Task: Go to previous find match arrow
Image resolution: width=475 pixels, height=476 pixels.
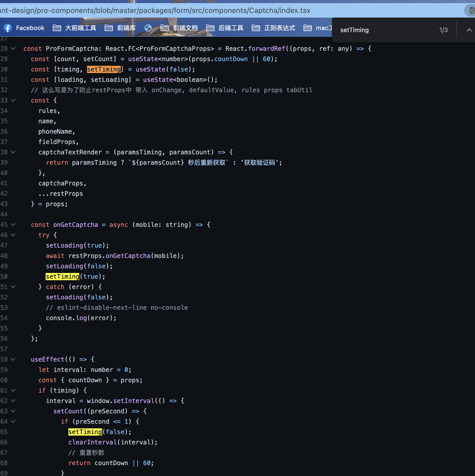Action: (469, 30)
